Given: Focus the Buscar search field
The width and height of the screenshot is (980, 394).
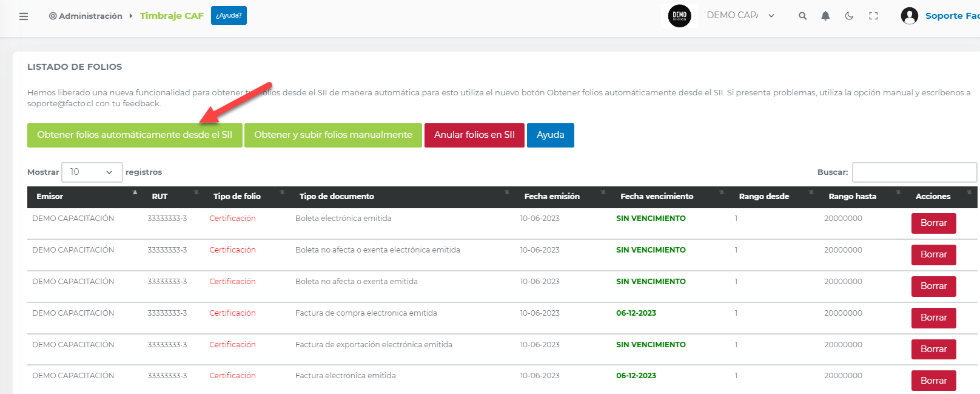Looking at the screenshot, I should [914, 172].
